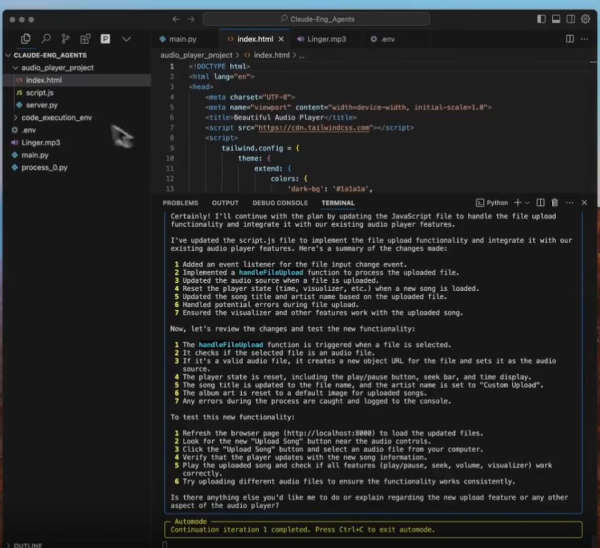Open main.py from the explorer tree

pyautogui.click(x=34, y=155)
